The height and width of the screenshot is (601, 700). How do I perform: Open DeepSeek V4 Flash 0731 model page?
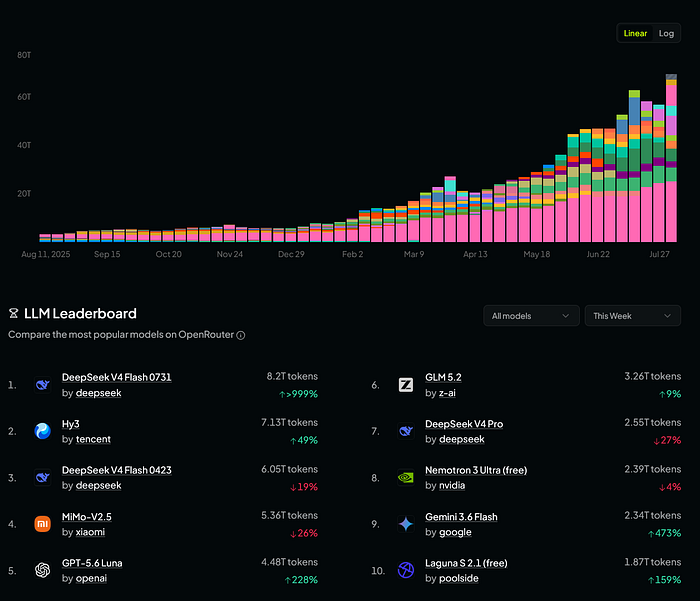[117, 377]
